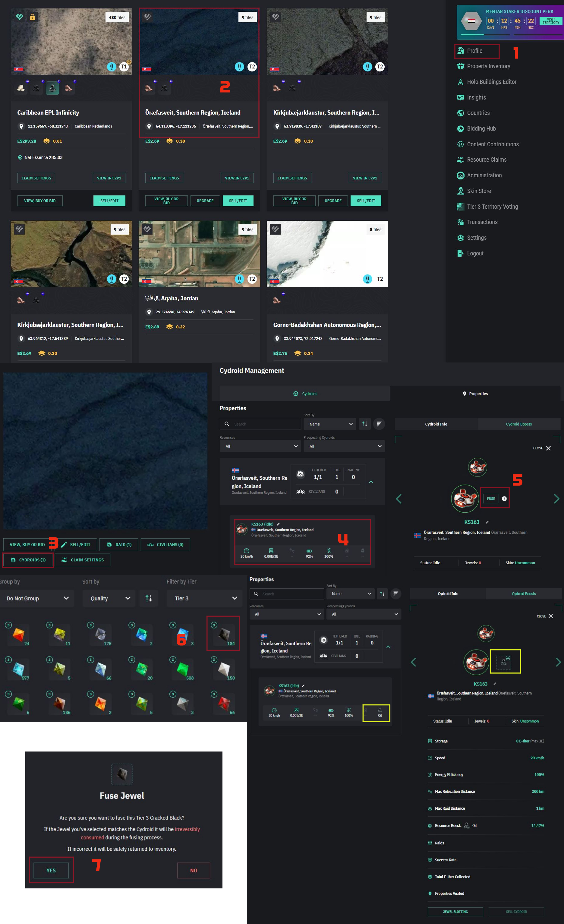Screen dimensions: 564x924
Task: Select the yellow jewel with count 11
Action: point(60,634)
